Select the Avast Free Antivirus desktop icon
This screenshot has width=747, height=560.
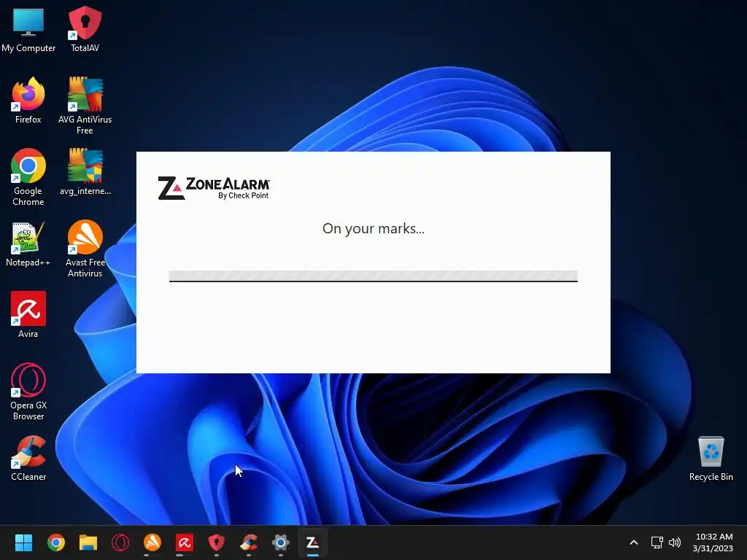pos(85,249)
